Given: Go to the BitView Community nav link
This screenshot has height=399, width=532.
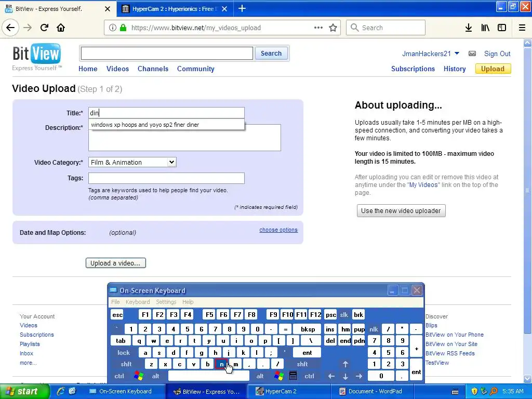Looking at the screenshot, I should [196, 69].
